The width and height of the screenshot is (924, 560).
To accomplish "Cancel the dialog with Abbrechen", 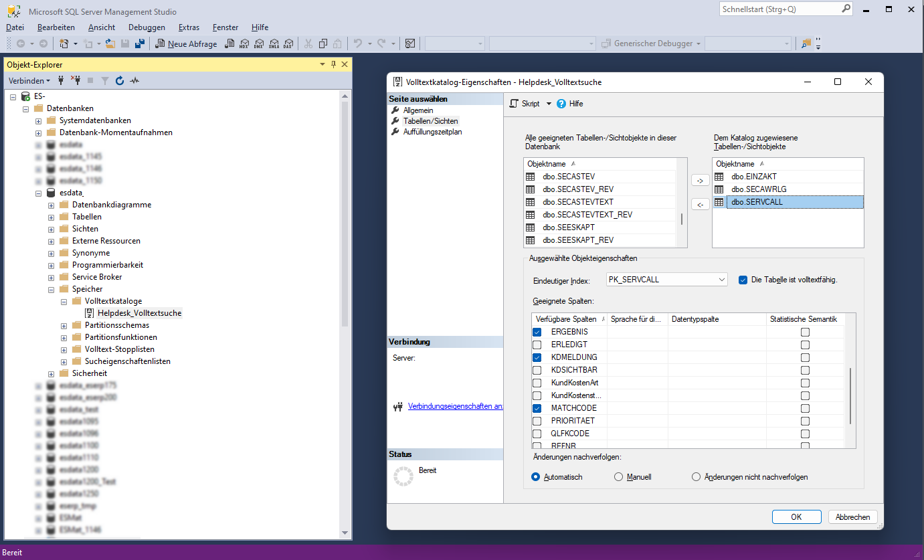I will (x=853, y=517).
